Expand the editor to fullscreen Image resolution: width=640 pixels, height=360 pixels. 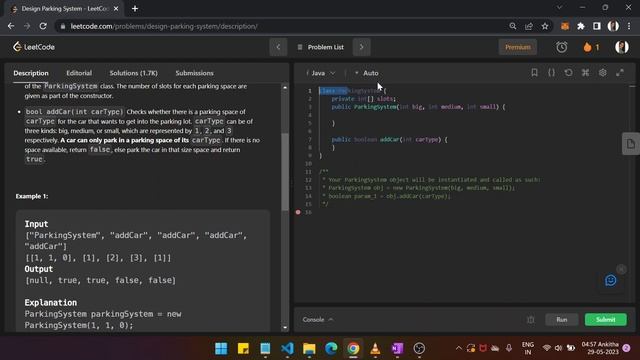(620, 73)
